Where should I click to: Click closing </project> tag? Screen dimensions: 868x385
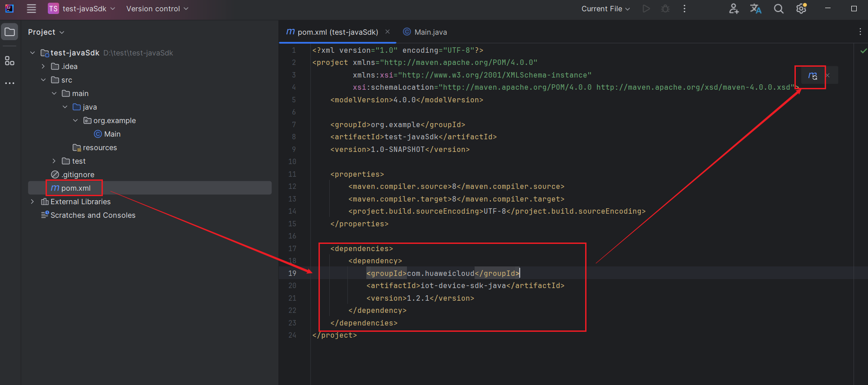(334, 335)
